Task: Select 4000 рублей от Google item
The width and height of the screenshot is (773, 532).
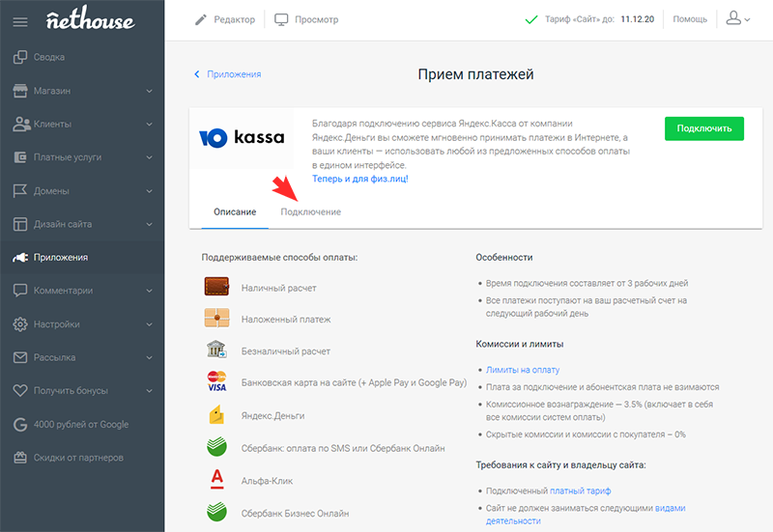Action: tap(82, 424)
